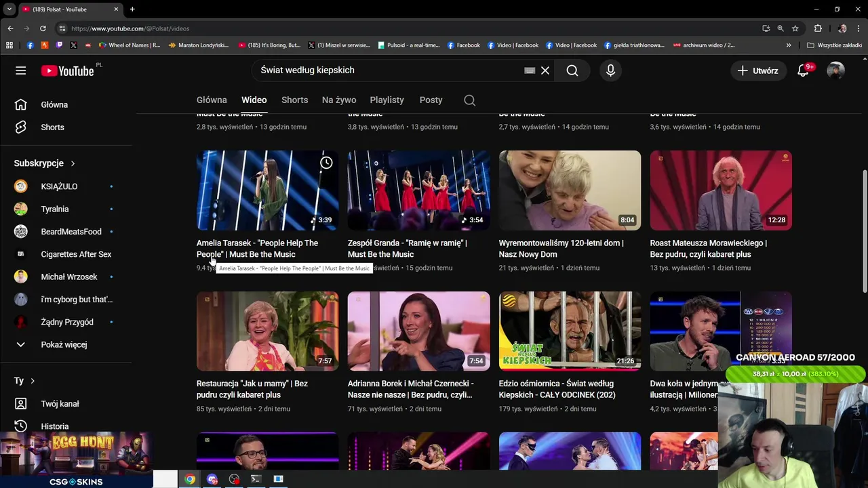This screenshot has width=868, height=488.
Task: Open the Na żywo channel tab
Action: coord(339,100)
